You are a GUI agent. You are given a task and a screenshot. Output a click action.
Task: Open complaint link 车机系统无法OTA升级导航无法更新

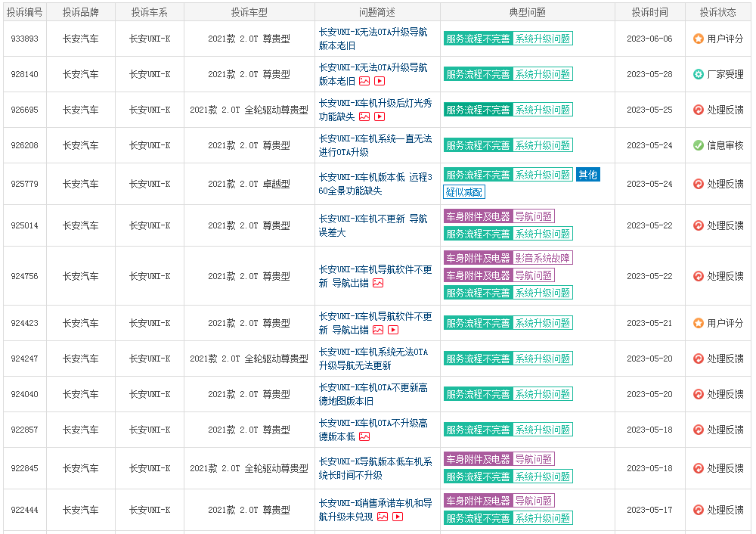[373, 359]
